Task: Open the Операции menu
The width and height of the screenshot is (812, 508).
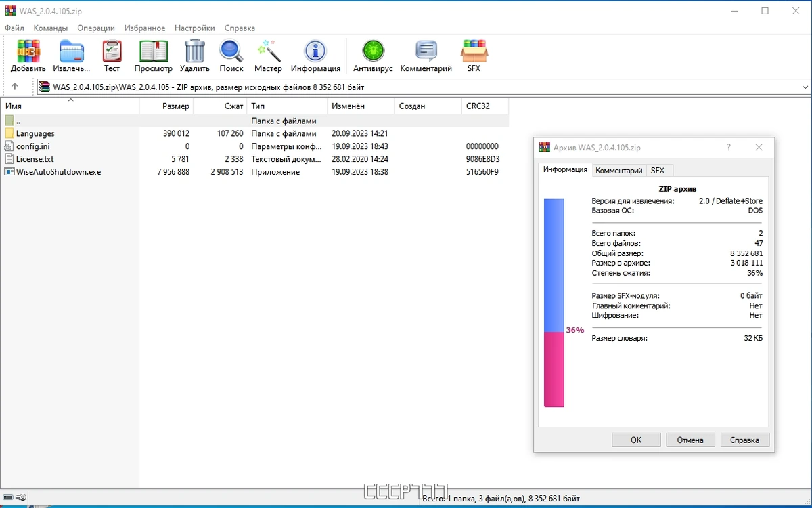Action: pyautogui.click(x=96, y=28)
